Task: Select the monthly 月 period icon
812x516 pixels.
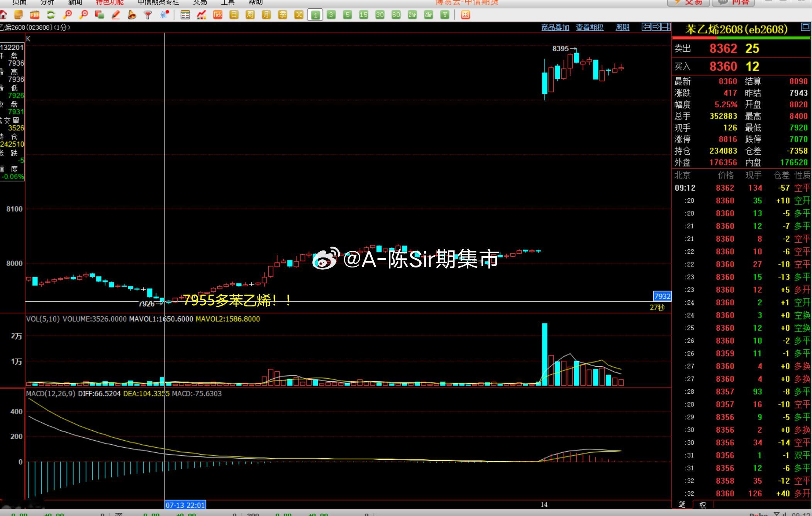Action: (266, 15)
